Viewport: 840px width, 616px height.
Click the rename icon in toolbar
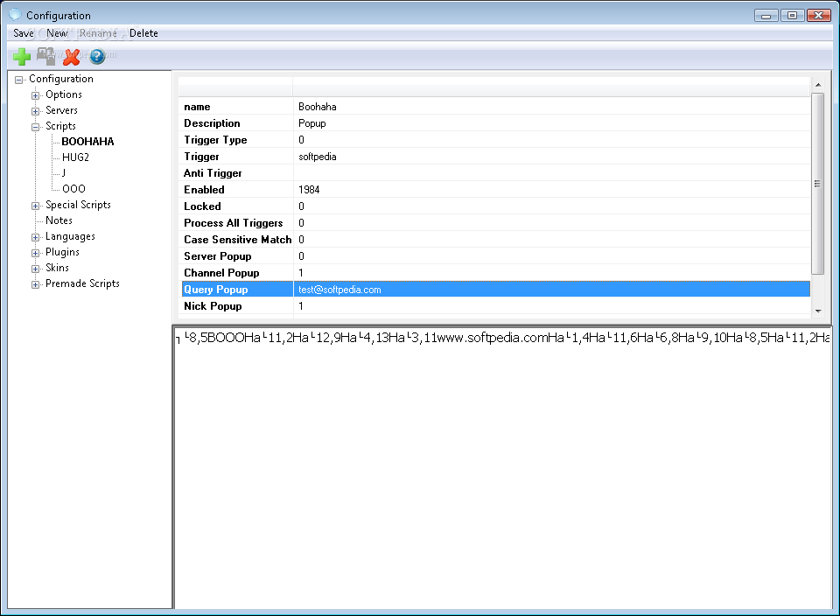click(46, 56)
